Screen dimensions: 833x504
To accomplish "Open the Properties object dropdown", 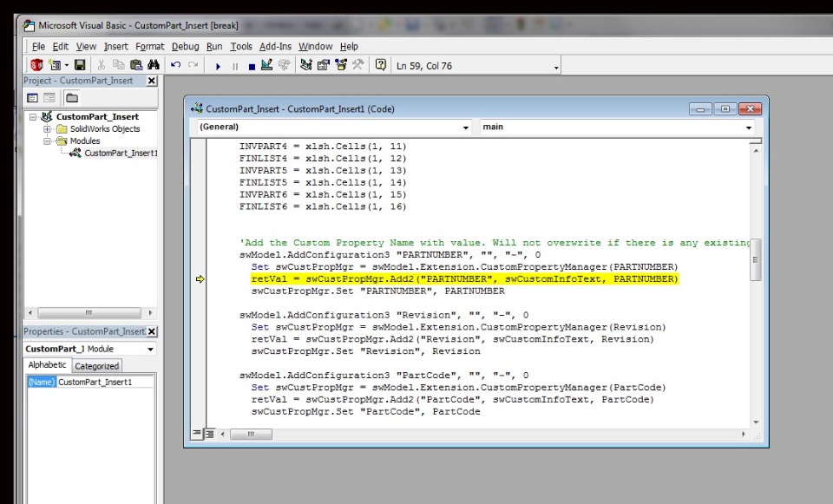I will [151, 350].
